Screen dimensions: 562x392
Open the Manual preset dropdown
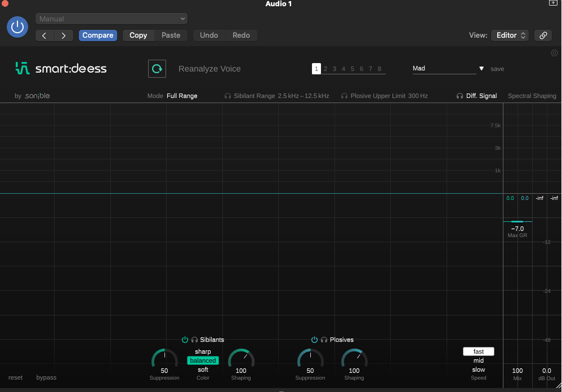111,19
